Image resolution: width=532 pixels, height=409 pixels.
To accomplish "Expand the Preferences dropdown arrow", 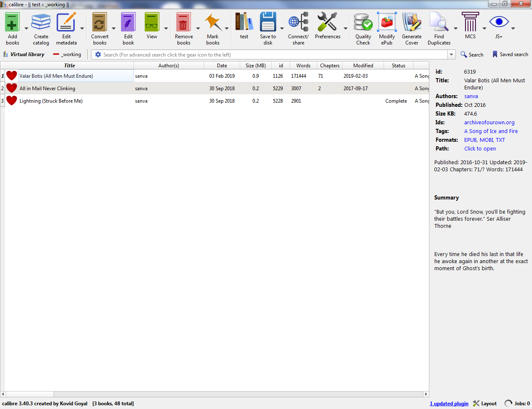I will tap(345, 29).
